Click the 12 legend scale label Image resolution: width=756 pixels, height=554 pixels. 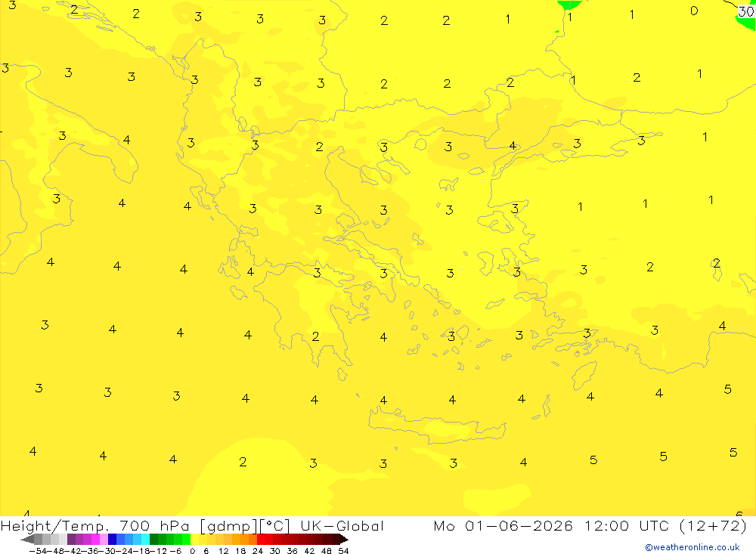[223, 551]
